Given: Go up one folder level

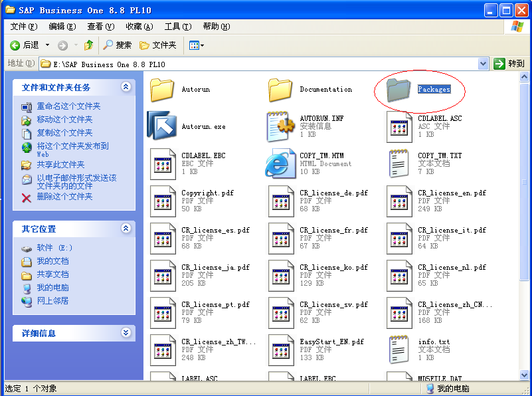Looking at the screenshot, I should tap(89, 45).
